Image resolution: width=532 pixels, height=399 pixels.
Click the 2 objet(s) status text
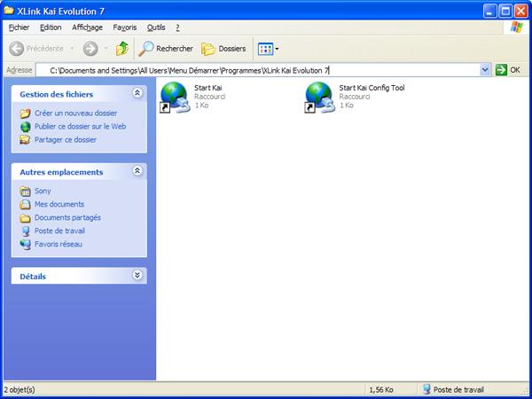click(x=20, y=390)
